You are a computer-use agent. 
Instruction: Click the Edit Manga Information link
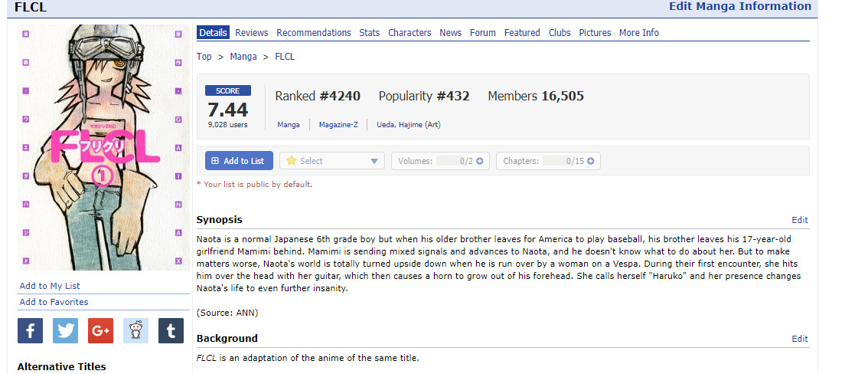click(x=740, y=7)
